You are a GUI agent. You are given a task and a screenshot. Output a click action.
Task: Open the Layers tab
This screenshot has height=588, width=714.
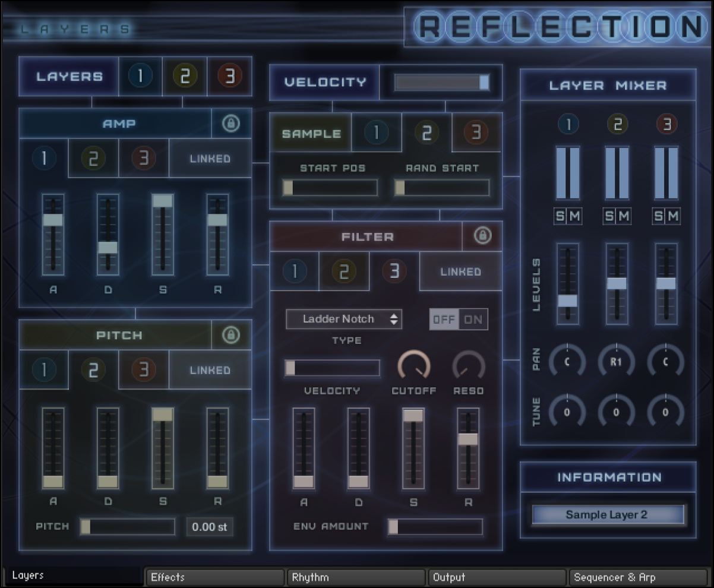point(73,576)
